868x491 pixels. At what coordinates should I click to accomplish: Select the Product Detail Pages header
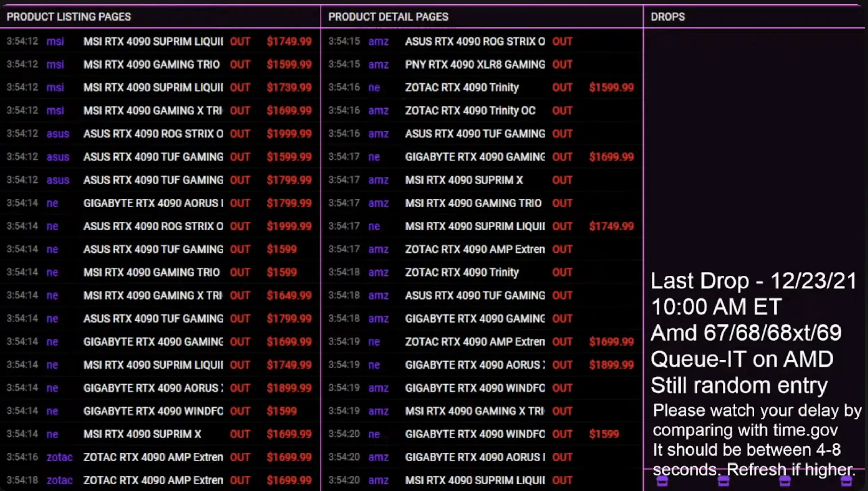coord(388,17)
